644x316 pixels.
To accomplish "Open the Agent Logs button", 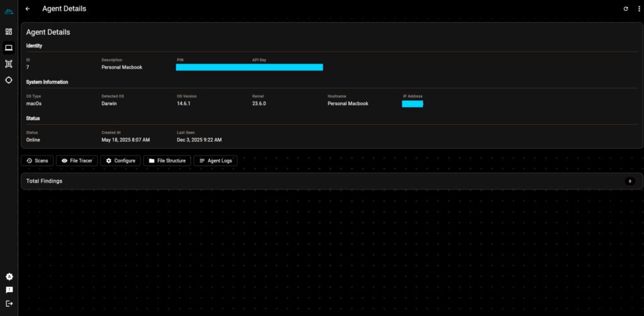I will (x=215, y=161).
